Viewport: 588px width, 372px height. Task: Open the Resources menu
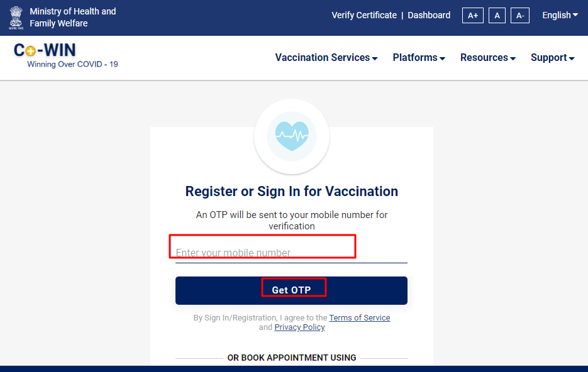point(488,58)
